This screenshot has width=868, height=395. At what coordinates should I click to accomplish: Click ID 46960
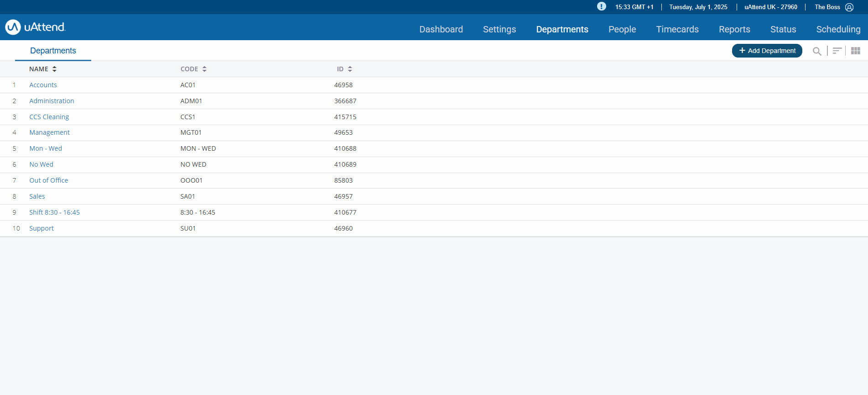(343, 228)
